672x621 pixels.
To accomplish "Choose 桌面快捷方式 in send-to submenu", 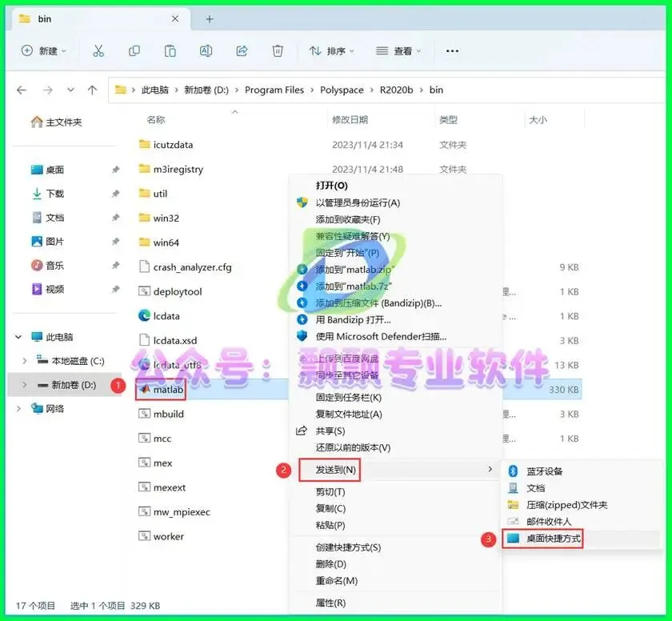I will tap(554, 539).
